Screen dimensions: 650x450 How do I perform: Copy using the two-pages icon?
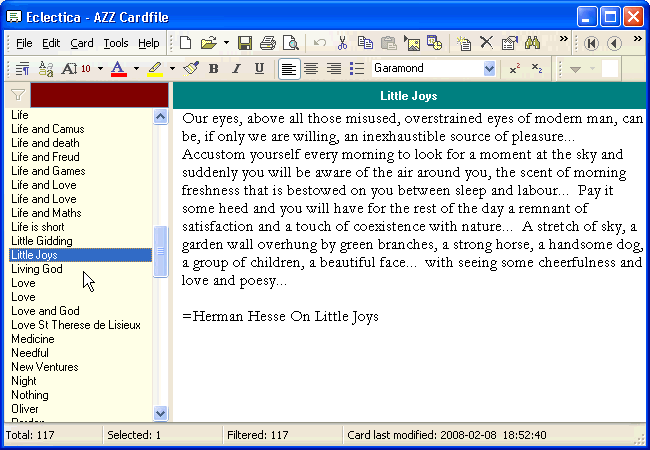[x=365, y=43]
